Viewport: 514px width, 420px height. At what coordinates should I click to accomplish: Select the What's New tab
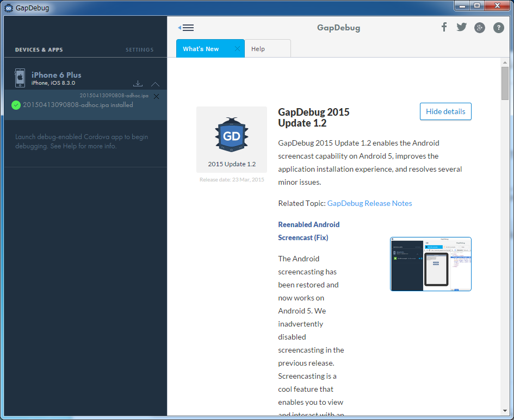tap(201, 49)
